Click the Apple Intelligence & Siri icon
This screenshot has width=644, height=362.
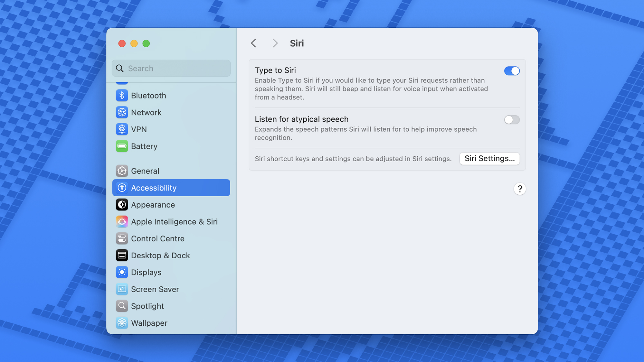pos(121,221)
